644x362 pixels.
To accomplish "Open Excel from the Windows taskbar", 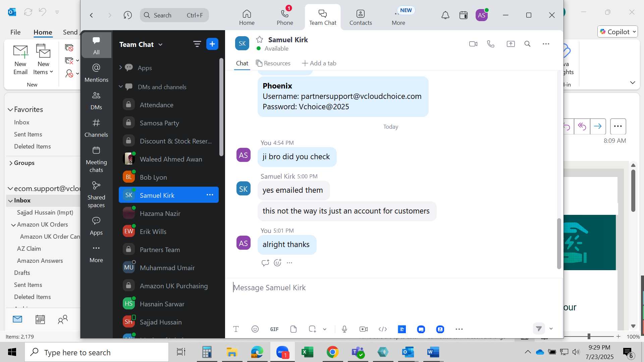I will pyautogui.click(x=307, y=352).
